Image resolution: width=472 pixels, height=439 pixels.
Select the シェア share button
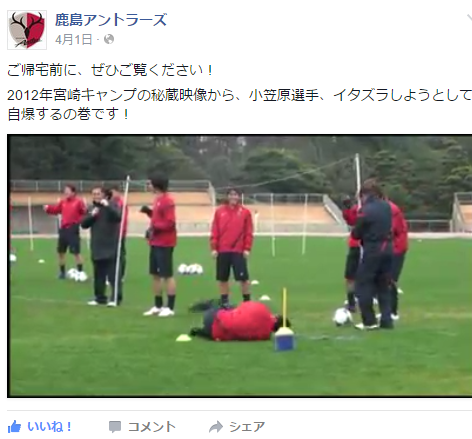[x=237, y=427]
